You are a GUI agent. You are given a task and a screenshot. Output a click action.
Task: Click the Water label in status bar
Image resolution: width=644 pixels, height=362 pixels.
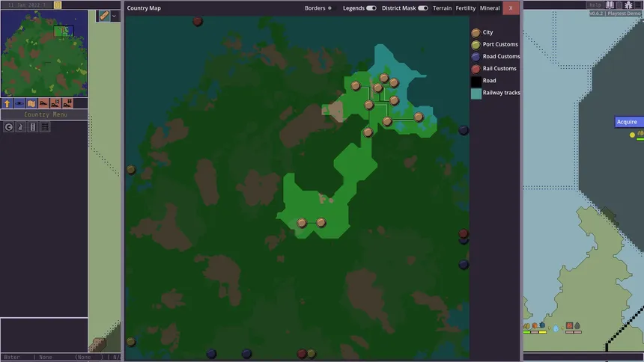pos(11,357)
